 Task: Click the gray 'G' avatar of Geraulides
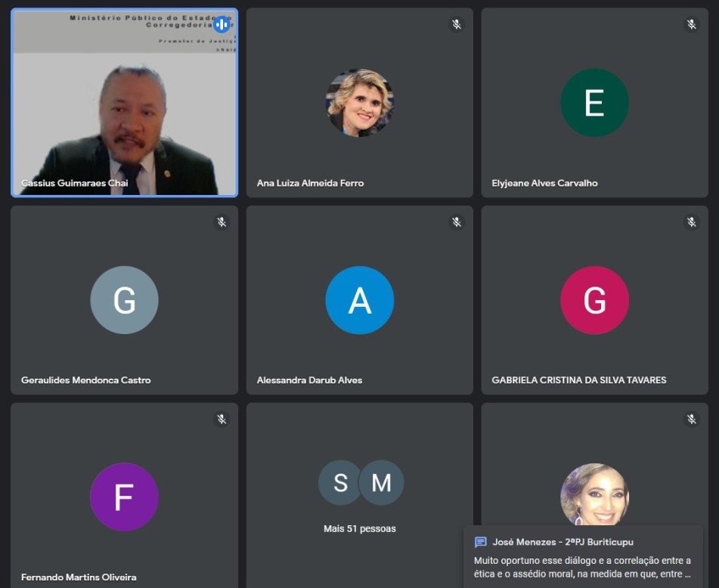(124, 300)
